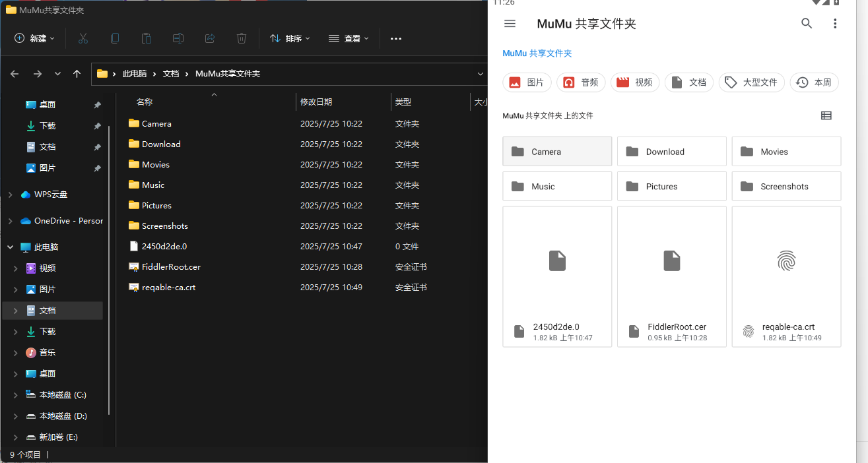Open the 2450d2de.0 file tile in MuMu app

[557, 276]
